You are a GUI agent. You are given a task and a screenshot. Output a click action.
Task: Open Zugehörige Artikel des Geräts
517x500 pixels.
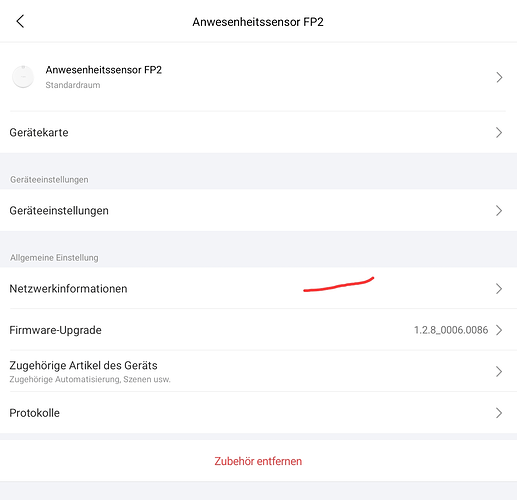258,371
